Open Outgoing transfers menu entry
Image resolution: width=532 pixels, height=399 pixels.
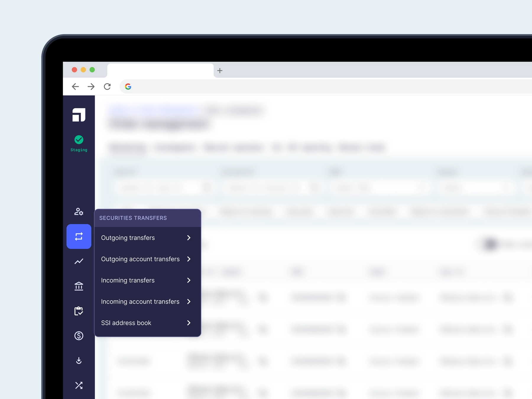click(x=147, y=238)
